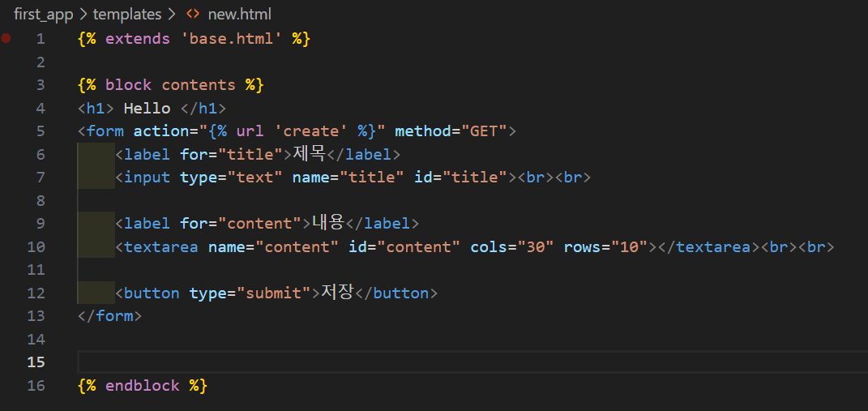This screenshot has width=868, height=411.
Task: Select new.html in the breadcrumb
Action: pyautogui.click(x=239, y=15)
